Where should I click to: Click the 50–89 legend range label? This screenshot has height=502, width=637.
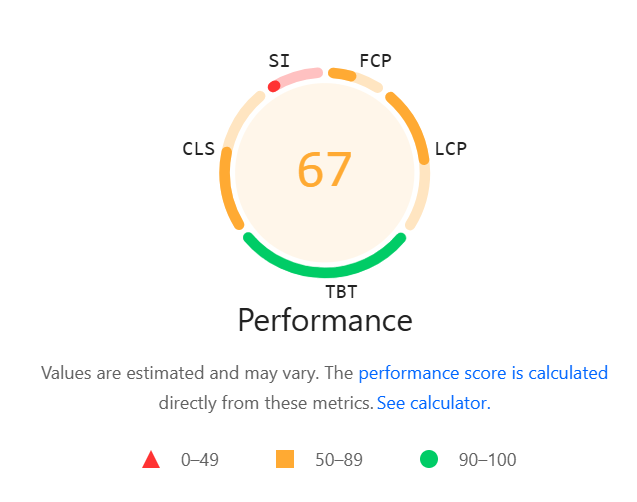(x=339, y=460)
